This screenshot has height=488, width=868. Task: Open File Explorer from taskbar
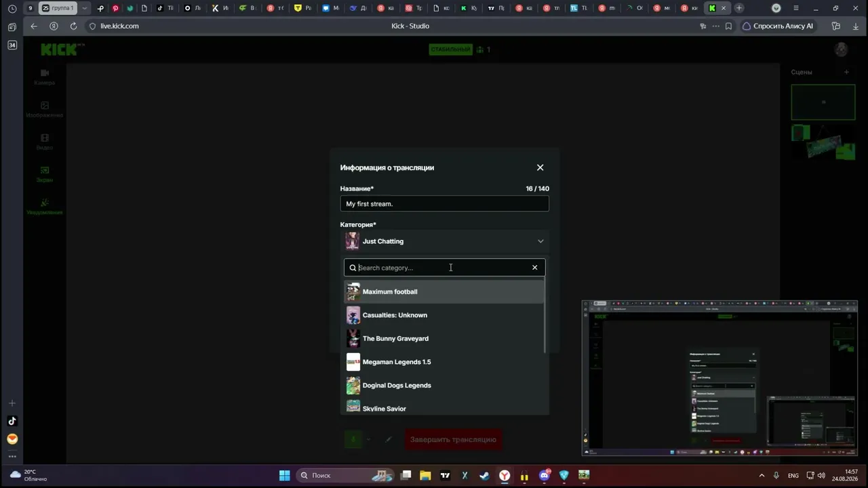(425, 475)
